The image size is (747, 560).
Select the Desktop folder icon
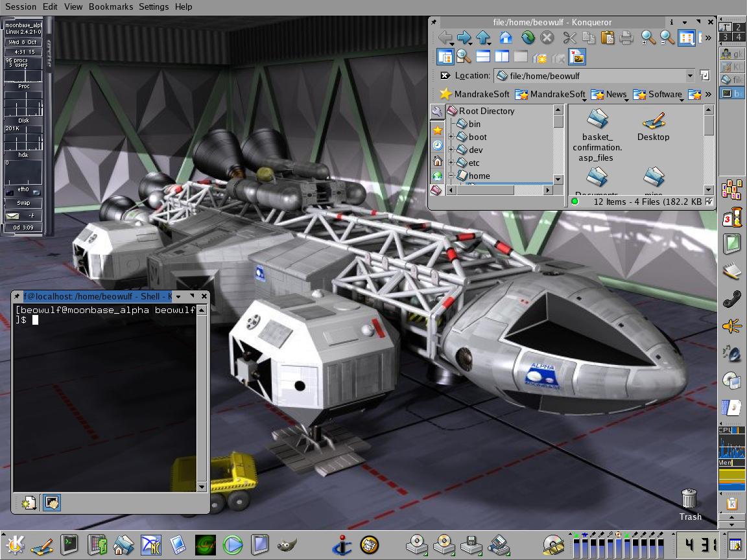coord(653,126)
